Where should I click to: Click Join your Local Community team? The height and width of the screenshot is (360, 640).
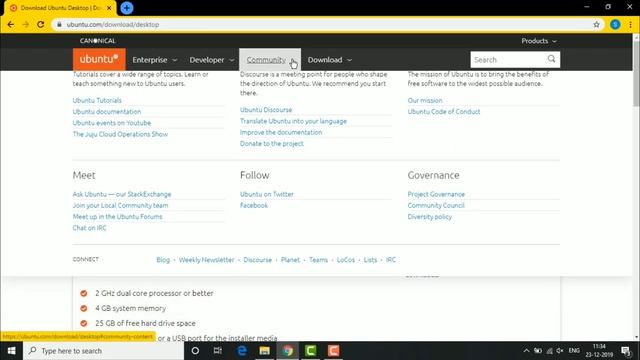[120, 205]
